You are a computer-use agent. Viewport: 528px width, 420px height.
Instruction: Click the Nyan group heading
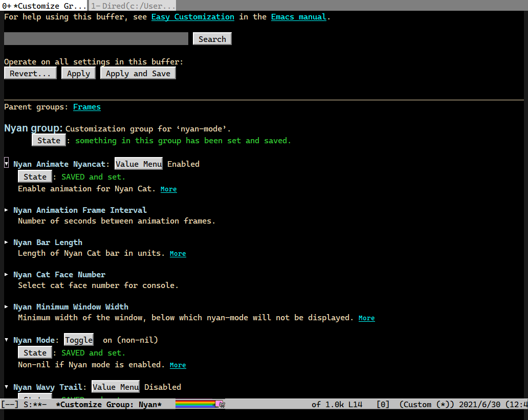coord(33,128)
